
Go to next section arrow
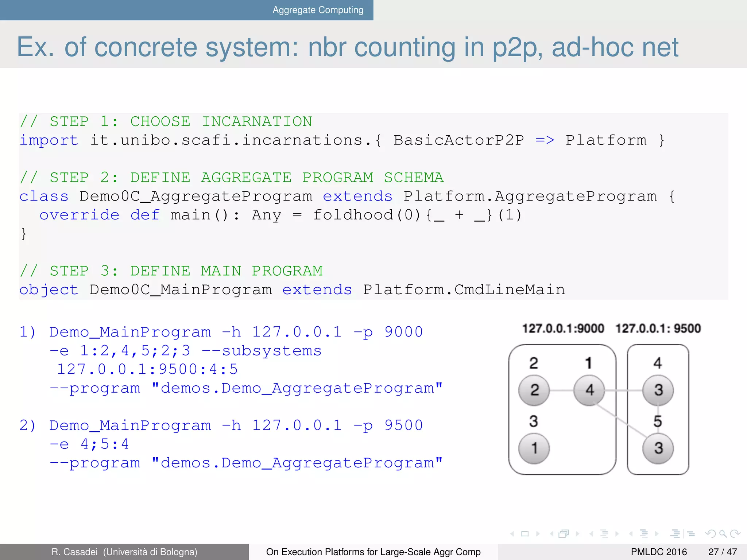657,534
